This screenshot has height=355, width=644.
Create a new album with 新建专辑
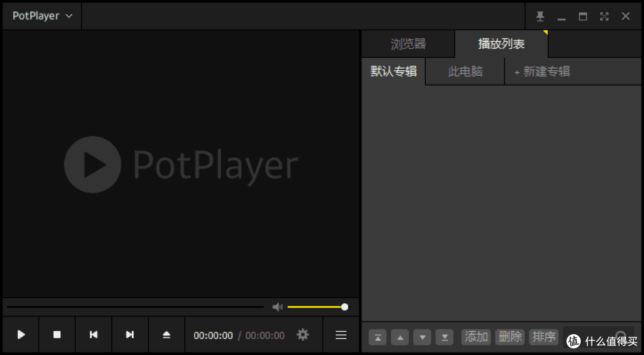542,71
